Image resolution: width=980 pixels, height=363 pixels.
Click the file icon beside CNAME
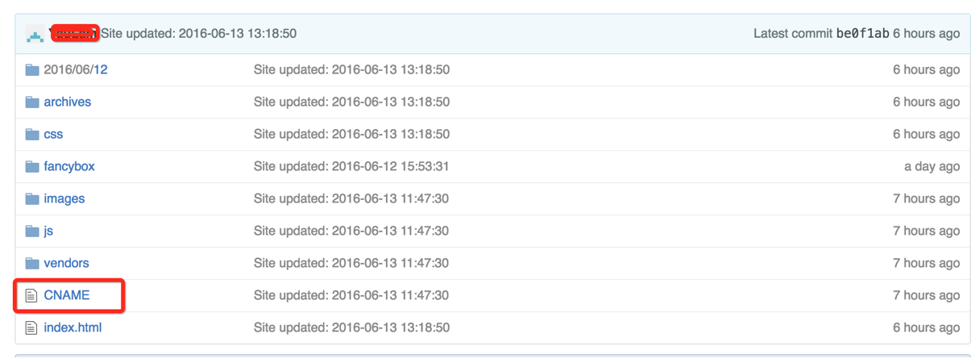[31, 296]
